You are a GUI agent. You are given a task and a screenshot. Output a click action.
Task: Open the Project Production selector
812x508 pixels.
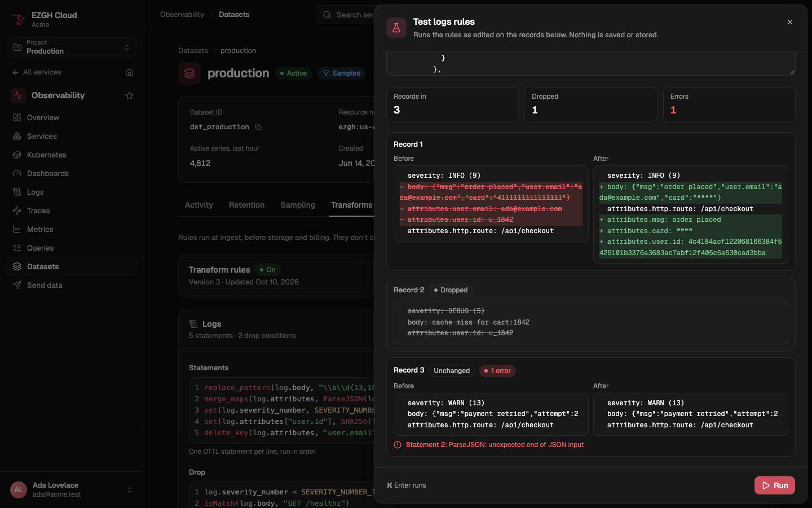[72, 47]
